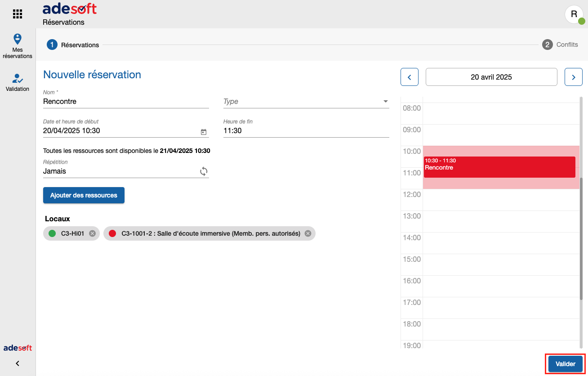Screen dimensions: 588x376
Task: Go to the previous day
Action: click(409, 77)
